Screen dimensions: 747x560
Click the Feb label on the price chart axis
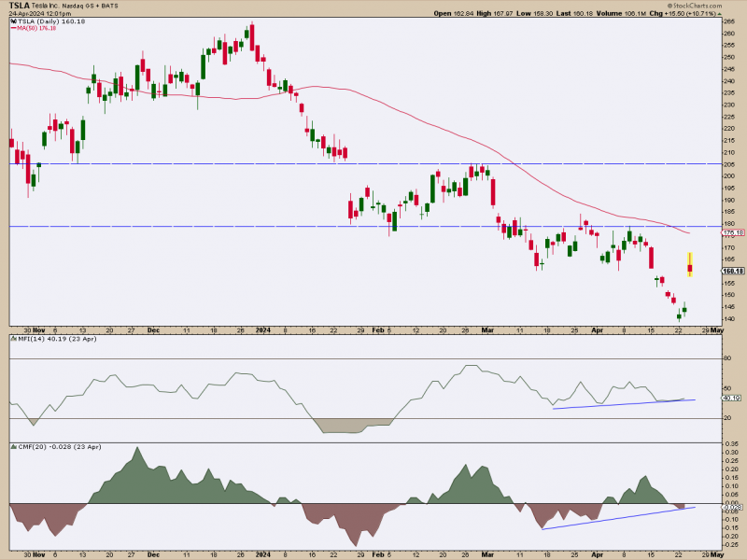378,330
